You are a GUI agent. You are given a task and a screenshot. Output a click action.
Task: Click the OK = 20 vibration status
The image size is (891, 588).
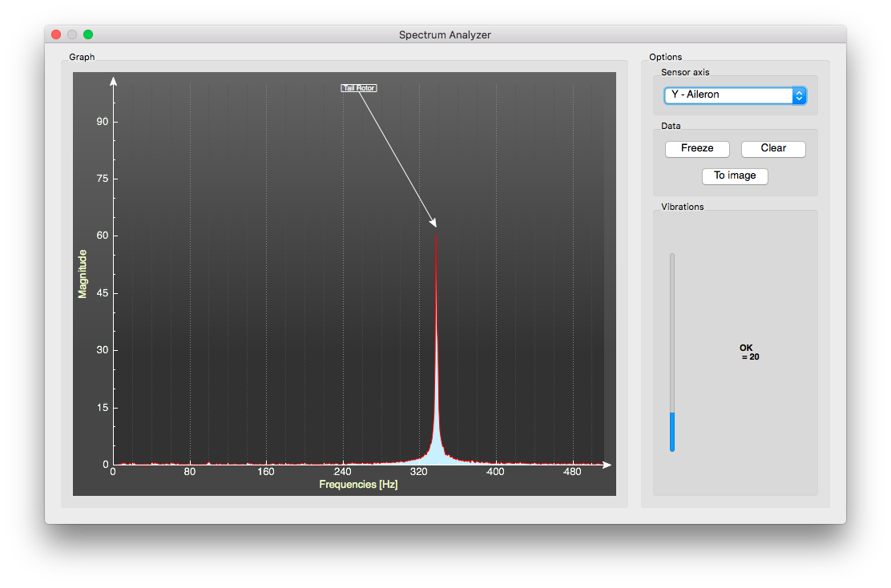click(748, 352)
